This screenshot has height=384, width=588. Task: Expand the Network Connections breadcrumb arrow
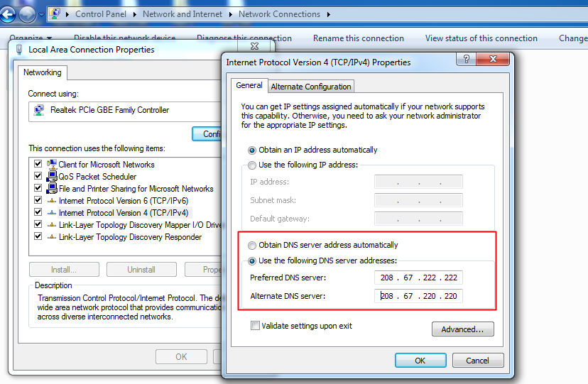coord(328,14)
